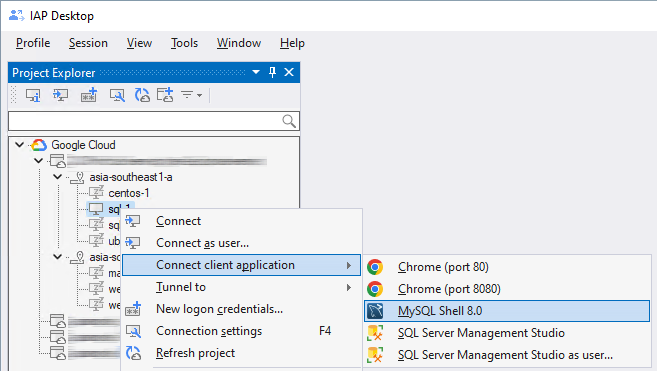
Task: Open the Session menu
Action: [88, 43]
